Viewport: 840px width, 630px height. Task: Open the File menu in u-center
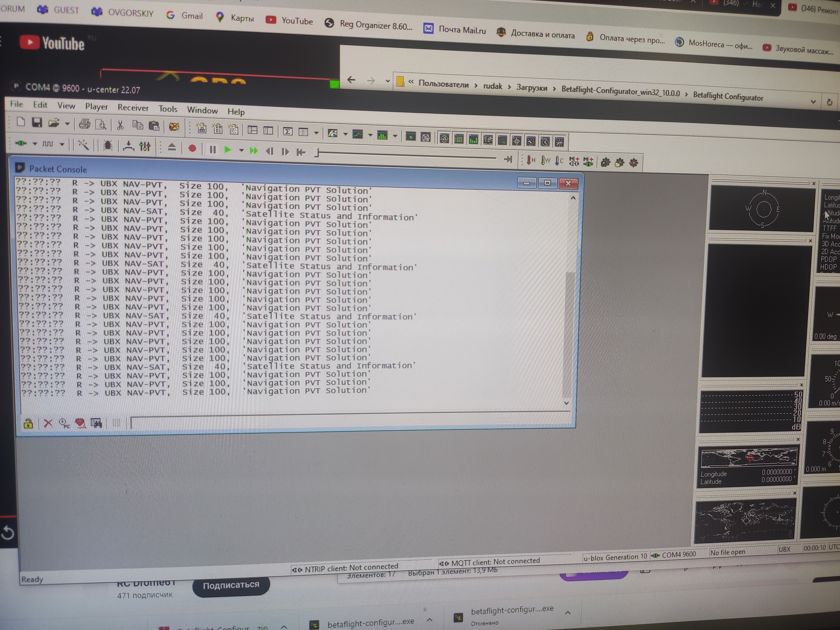tap(16, 104)
